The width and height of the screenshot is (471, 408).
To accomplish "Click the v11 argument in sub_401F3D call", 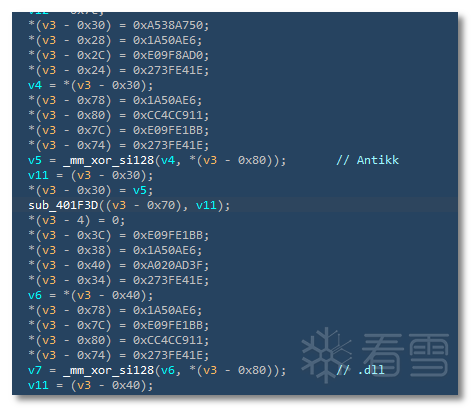I will tap(206, 205).
